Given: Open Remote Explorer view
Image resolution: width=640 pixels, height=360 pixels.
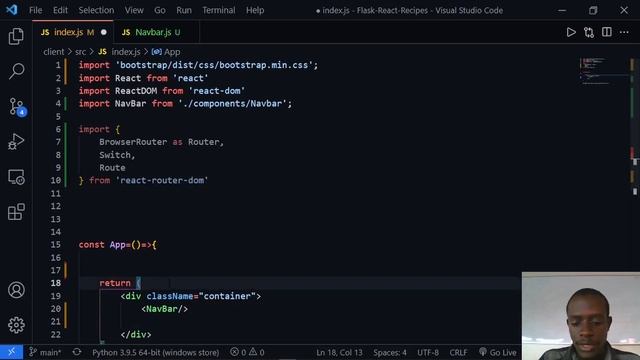Looking at the screenshot, I should point(16,177).
